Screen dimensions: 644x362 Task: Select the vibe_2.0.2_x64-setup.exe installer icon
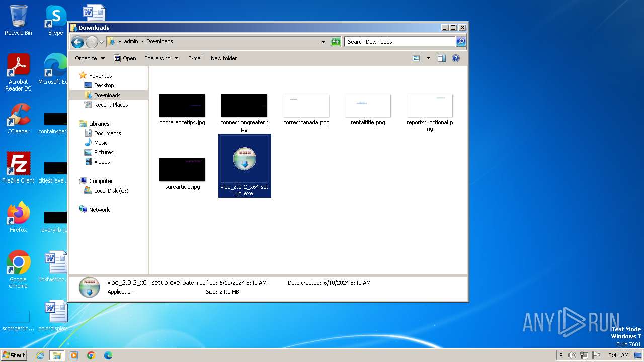(245, 159)
